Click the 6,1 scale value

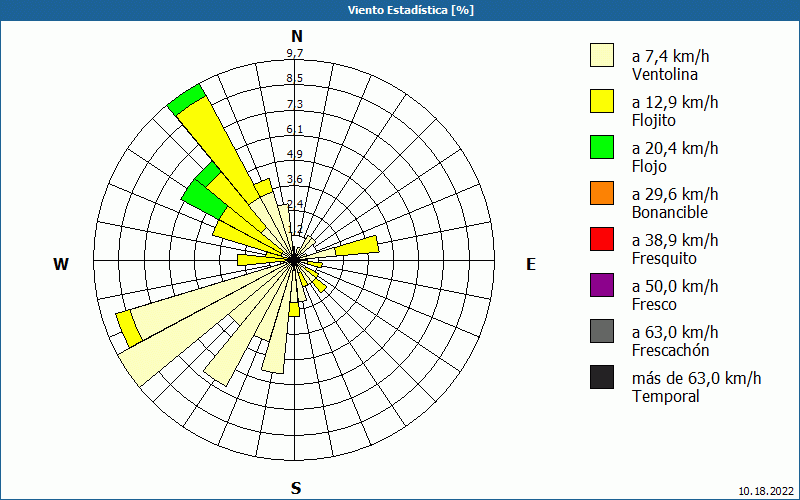(295, 129)
